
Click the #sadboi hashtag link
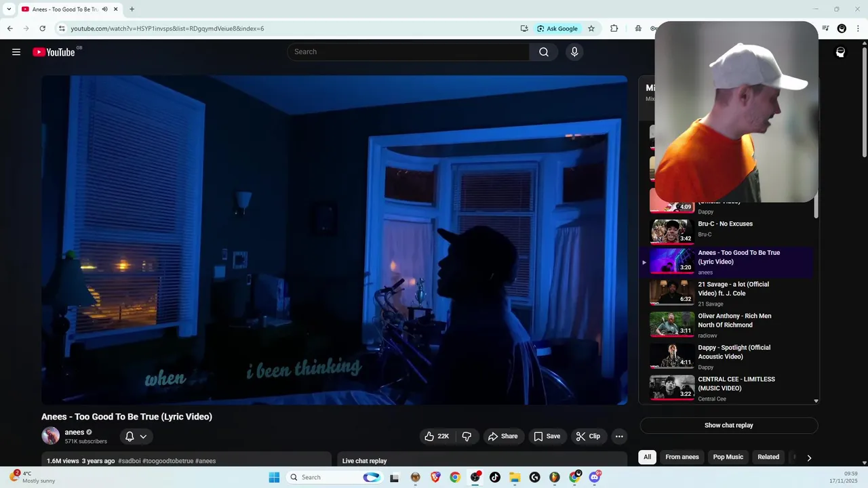tap(129, 461)
